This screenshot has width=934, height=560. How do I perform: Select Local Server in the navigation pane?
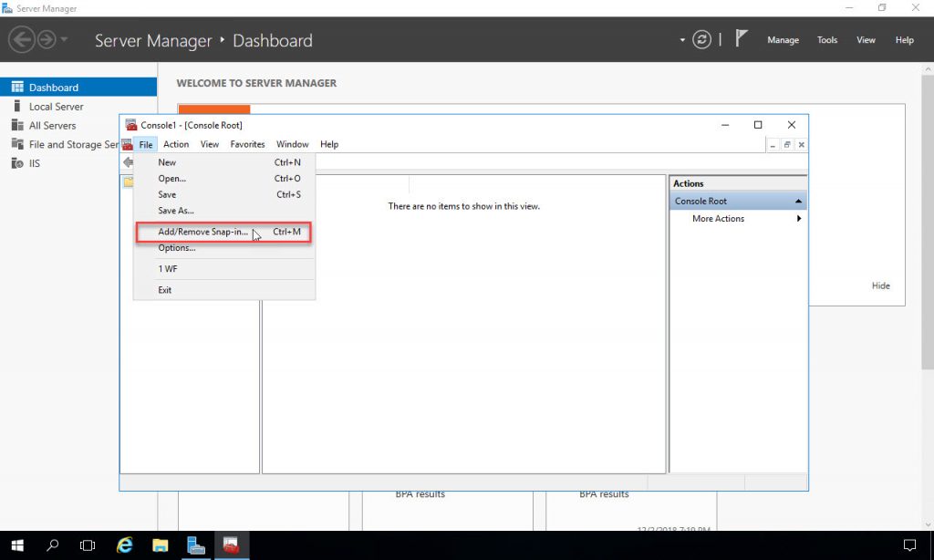56,106
